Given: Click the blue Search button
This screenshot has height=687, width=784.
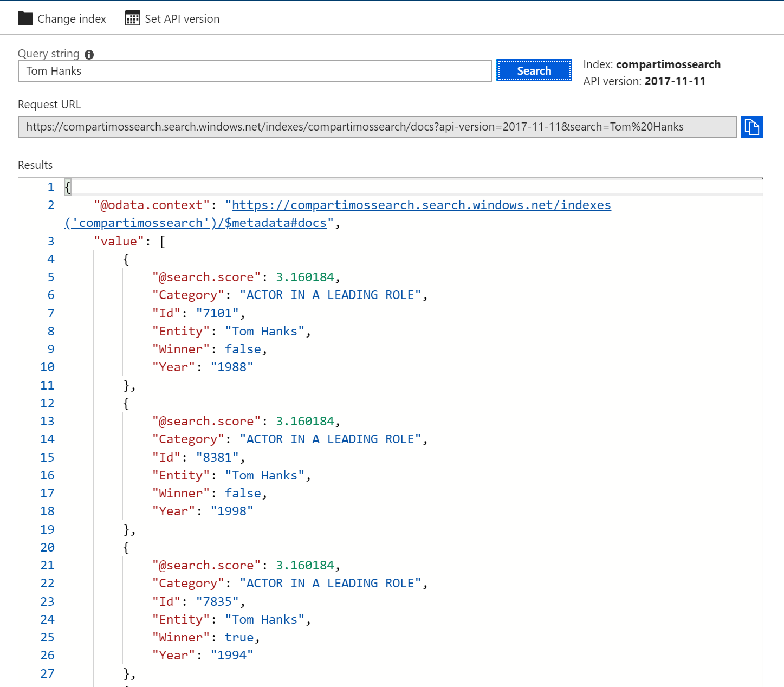Looking at the screenshot, I should click(534, 70).
